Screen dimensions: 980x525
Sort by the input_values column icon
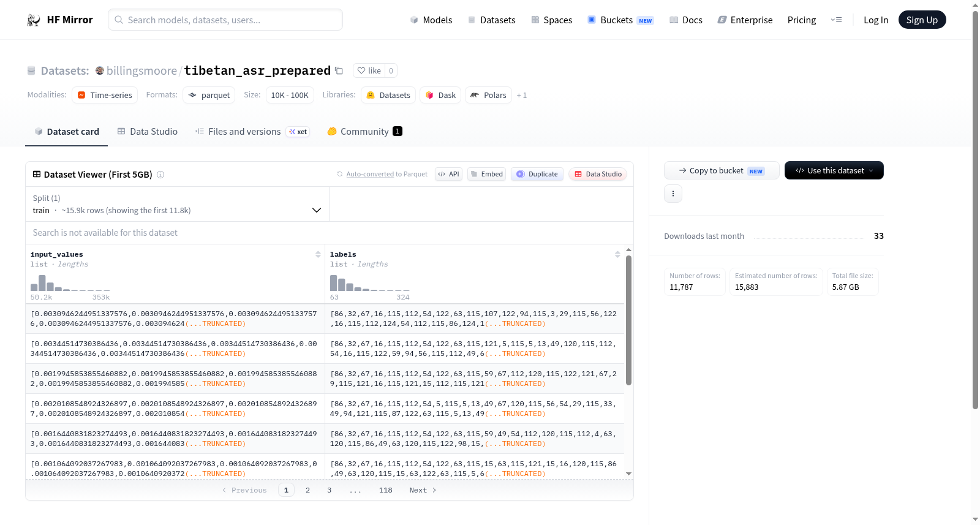(x=318, y=254)
